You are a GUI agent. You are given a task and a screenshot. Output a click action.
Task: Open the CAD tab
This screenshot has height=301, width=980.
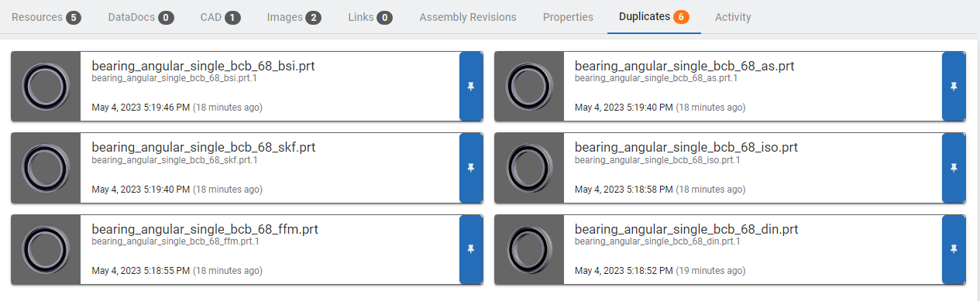[x=220, y=17]
